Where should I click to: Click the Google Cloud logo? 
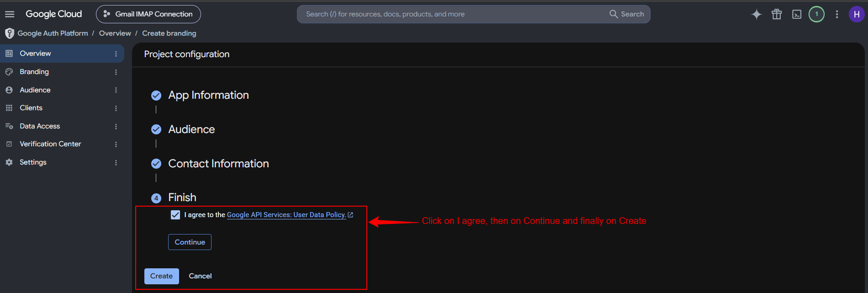[54, 14]
